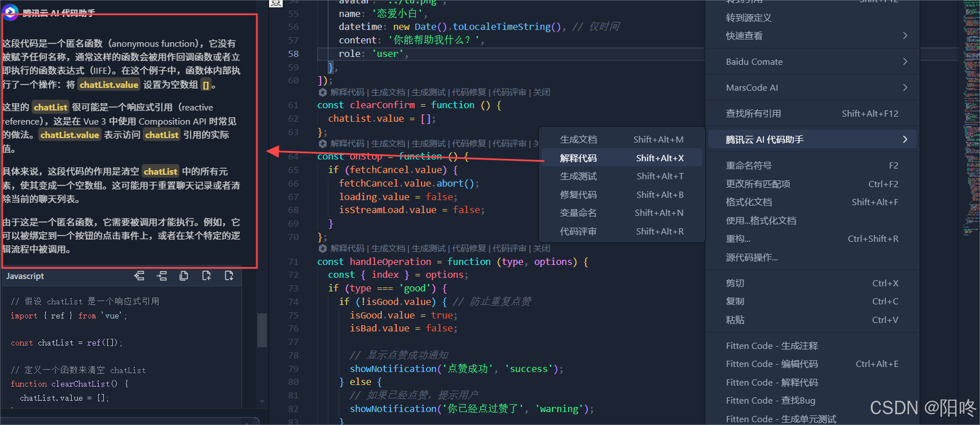Click the 解释代码 code lens above onStop
This screenshot has height=425, width=980.
(x=348, y=143)
